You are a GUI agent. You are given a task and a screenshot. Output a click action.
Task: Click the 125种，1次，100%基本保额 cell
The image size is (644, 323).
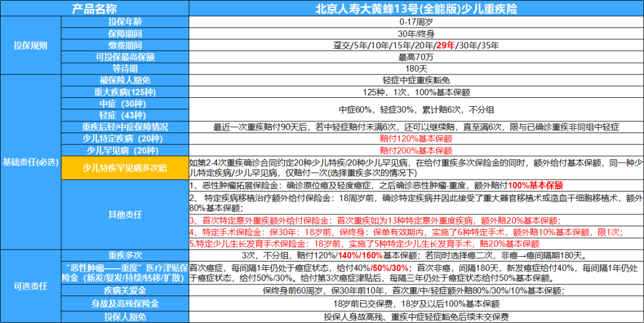[416, 92]
